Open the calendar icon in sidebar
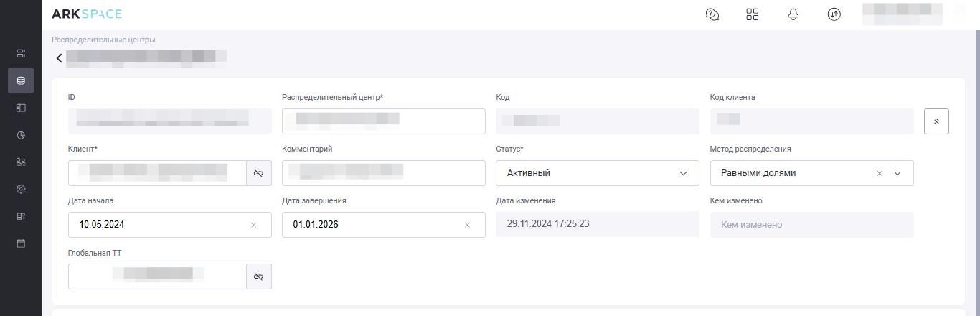980x316 pixels. (21, 243)
